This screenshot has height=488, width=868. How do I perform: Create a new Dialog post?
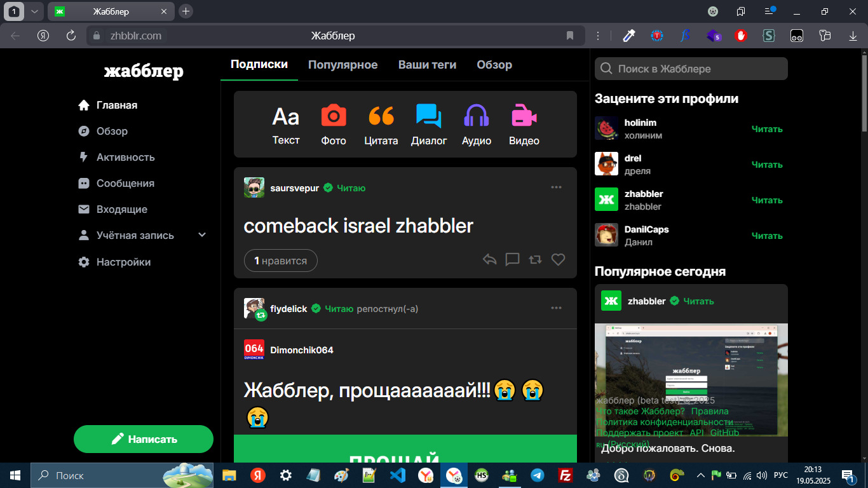tap(429, 125)
